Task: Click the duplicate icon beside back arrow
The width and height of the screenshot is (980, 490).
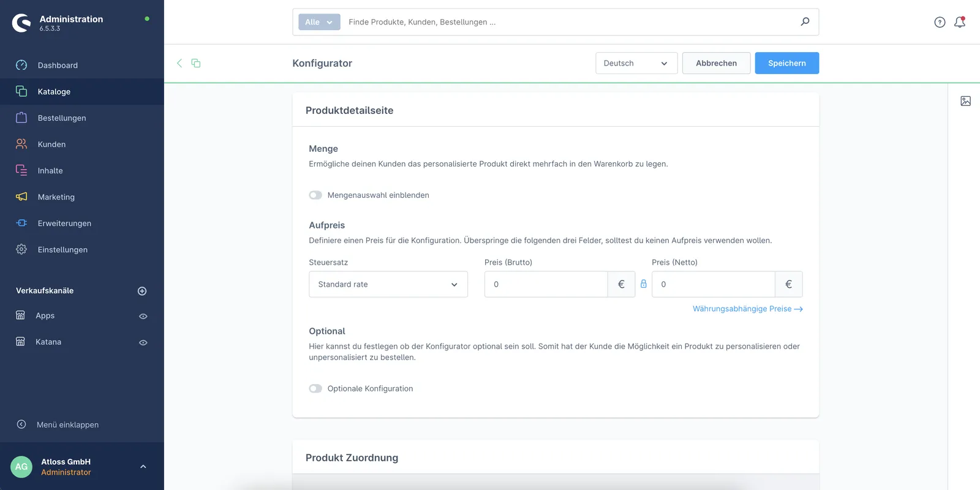Action: click(196, 63)
